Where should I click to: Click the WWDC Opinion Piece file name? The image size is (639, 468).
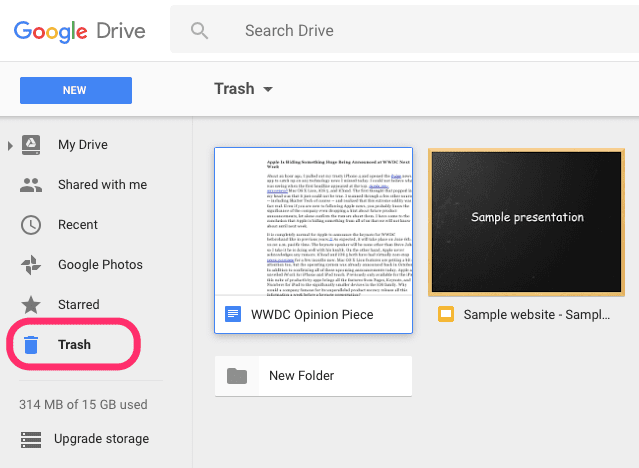pyautogui.click(x=312, y=315)
